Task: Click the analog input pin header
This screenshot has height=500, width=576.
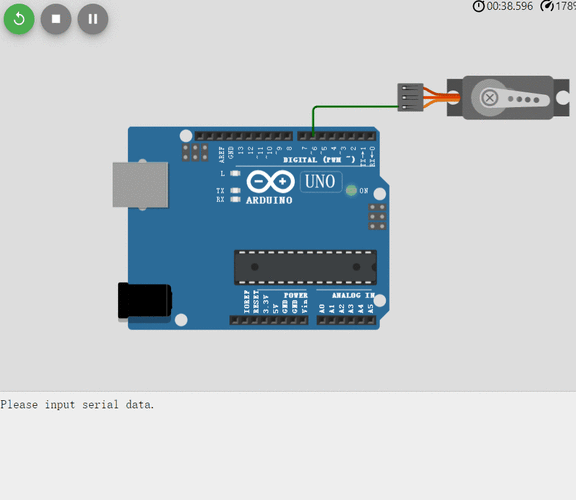Action: pyautogui.click(x=346, y=320)
